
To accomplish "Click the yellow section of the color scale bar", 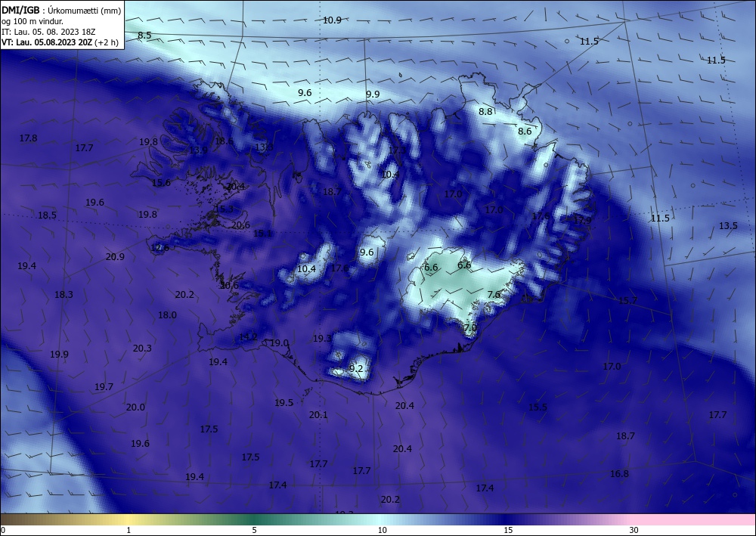I will [128, 519].
